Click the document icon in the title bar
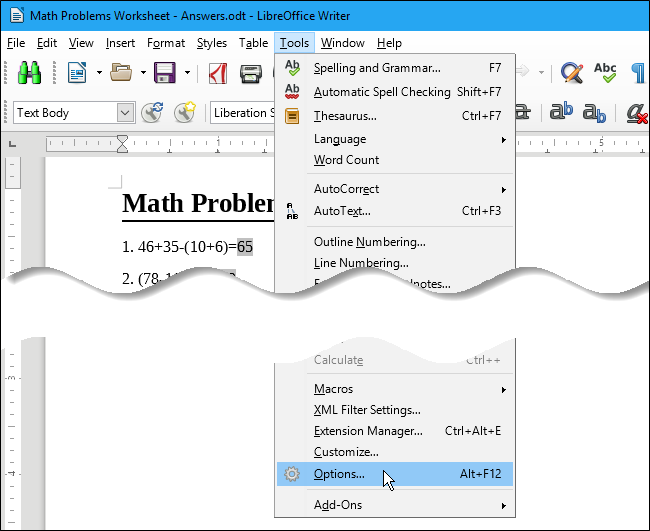This screenshot has width=650, height=531. (17, 16)
